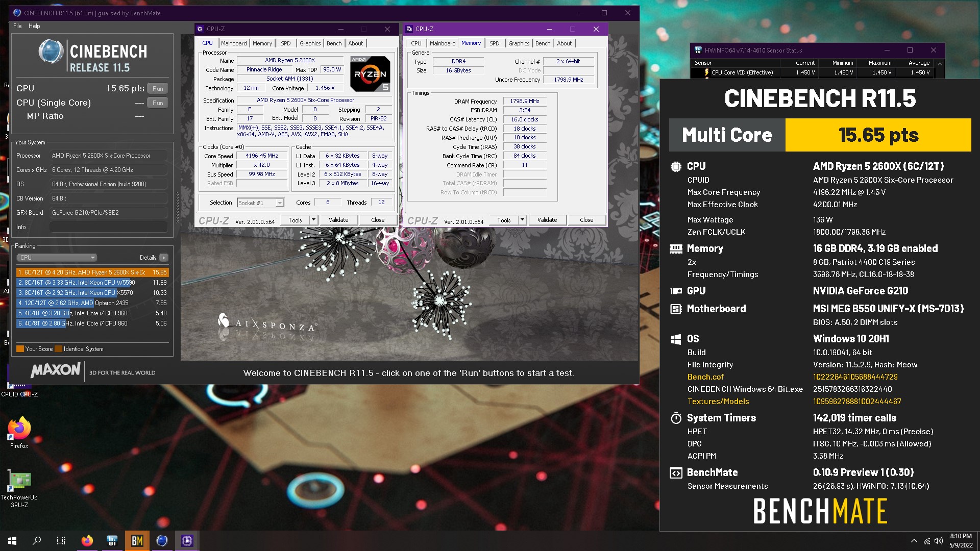Open BenchMate taskbar icon
The width and height of the screenshot is (980, 551).
(x=137, y=541)
